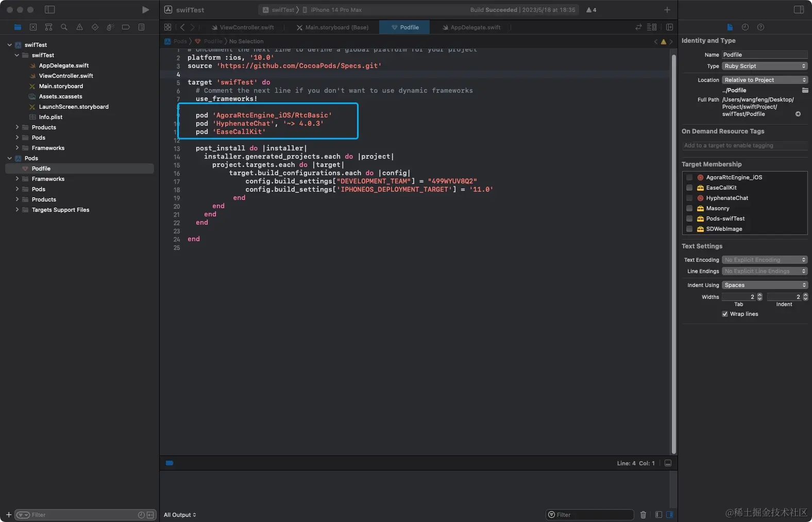Viewport: 812px width, 522px height.
Task: Select AppDelegate.swift in navigator
Action: [64, 65]
